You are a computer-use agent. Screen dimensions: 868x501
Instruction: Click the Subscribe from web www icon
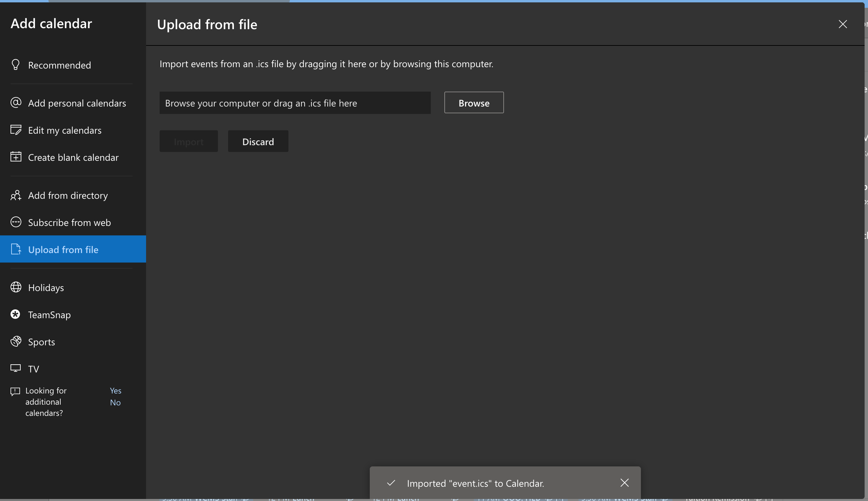(16, 222)
